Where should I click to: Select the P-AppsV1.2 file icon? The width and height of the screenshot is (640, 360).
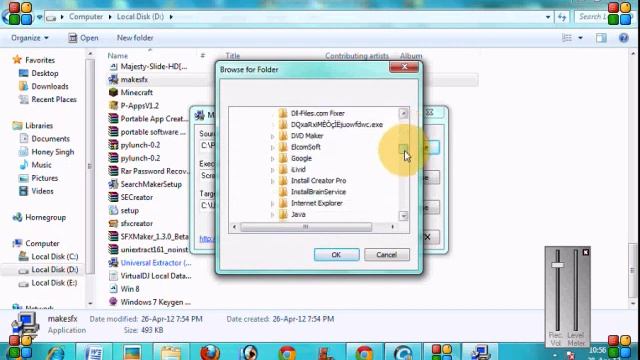113,106
